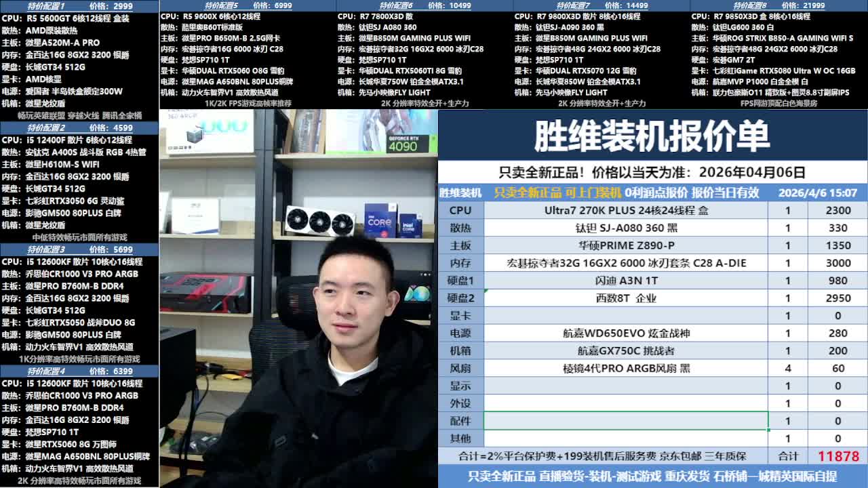868x488 pixels.
Task: Select the Ultra7 270K PLUS CPU cell
Action: click(625, 210)
